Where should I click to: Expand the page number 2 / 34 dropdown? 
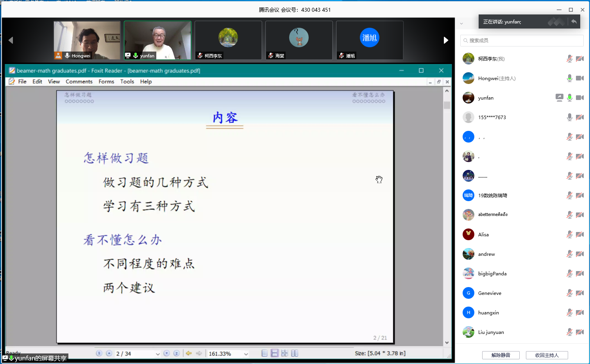[157, 354]
